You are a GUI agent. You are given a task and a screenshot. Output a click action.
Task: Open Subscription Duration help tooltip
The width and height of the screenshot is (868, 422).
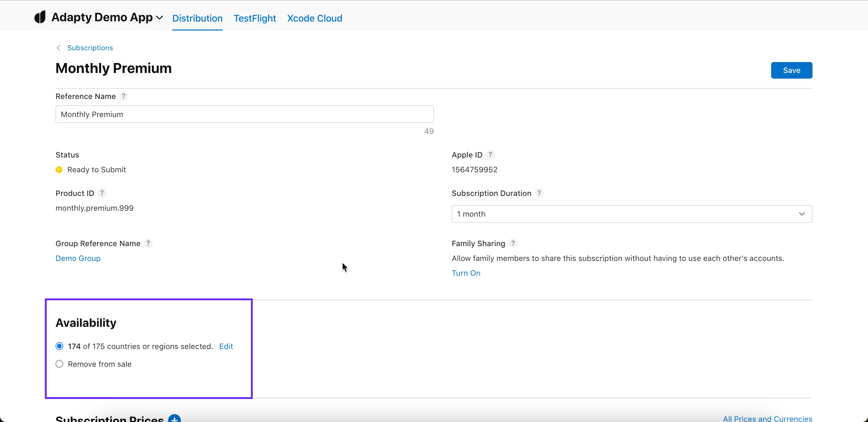[539, 193]
